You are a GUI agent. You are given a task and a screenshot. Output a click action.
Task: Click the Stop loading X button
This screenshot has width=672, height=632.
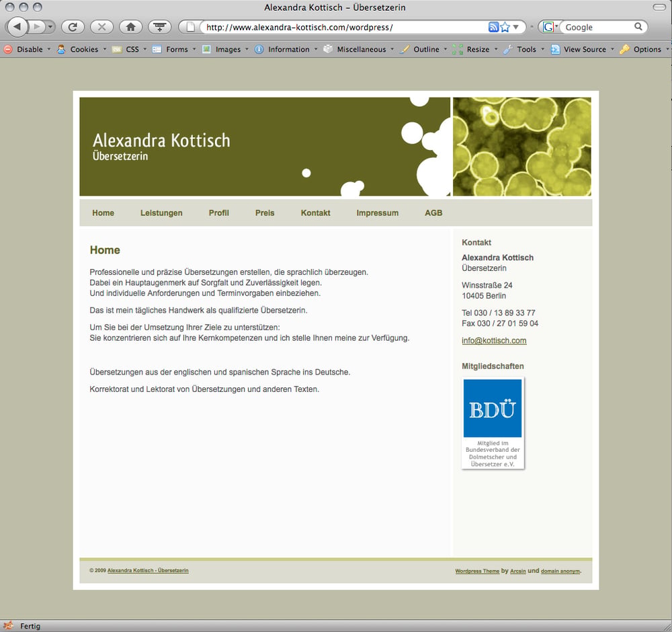[101, 27]
